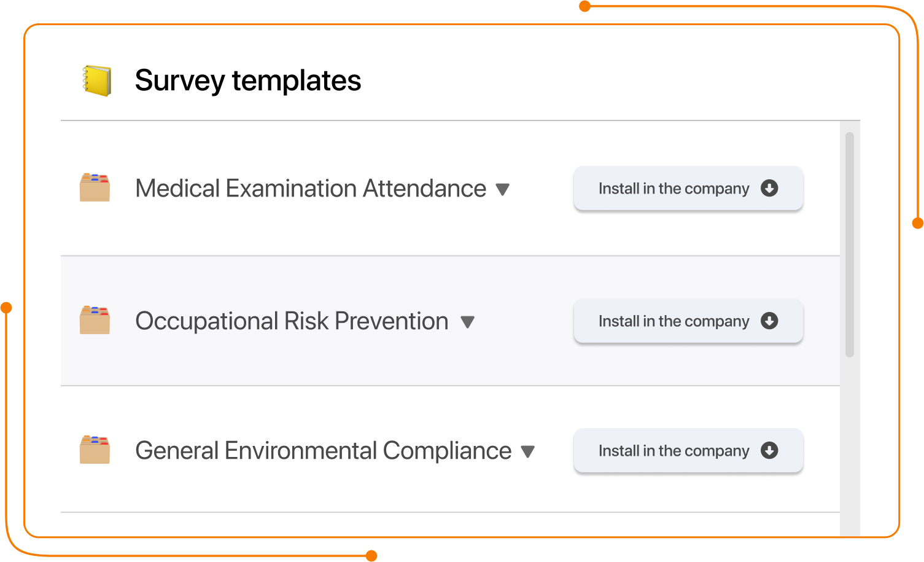This screenshot has height=562, width=924.
Task: Select the highlighted Occupational Risk Prevention row background
Action: pos(450,321)
